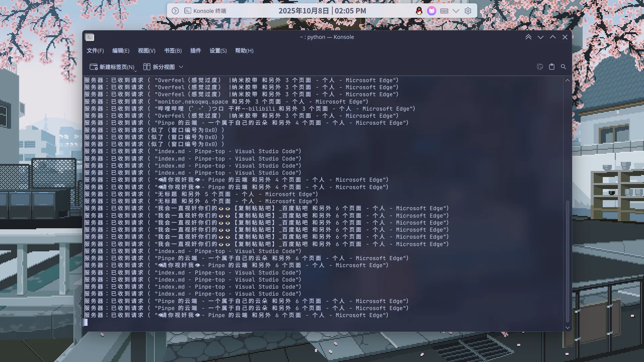Click the Konsole window icon in title bar
644x362 pixels.
[x=90, y=37]
